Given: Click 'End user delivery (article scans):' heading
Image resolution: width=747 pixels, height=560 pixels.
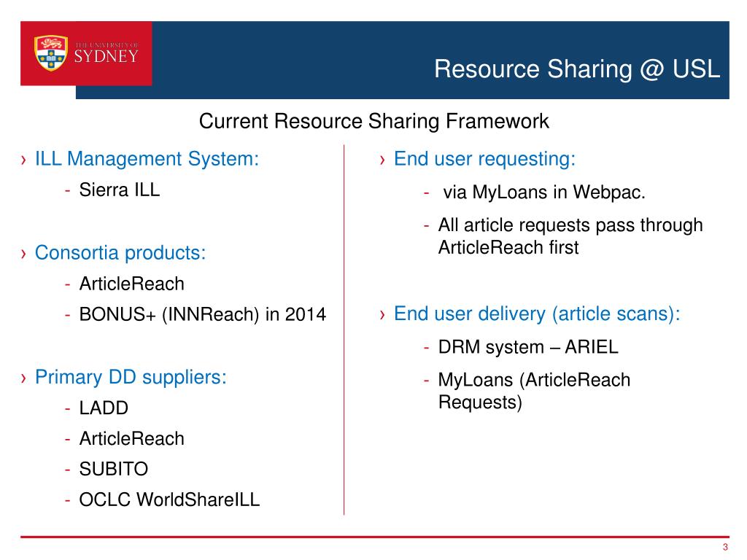Looking at the screenshot, I should (537, 314).
